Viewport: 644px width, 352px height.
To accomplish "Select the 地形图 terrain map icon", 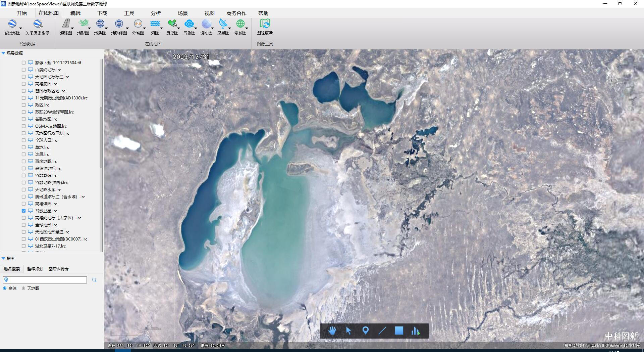I will (83, 24).
